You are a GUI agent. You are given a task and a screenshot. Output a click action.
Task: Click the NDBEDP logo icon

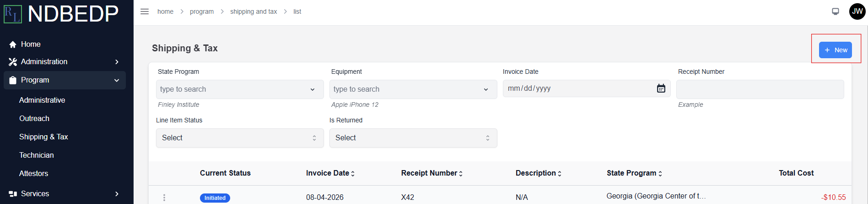coord(13,14)
